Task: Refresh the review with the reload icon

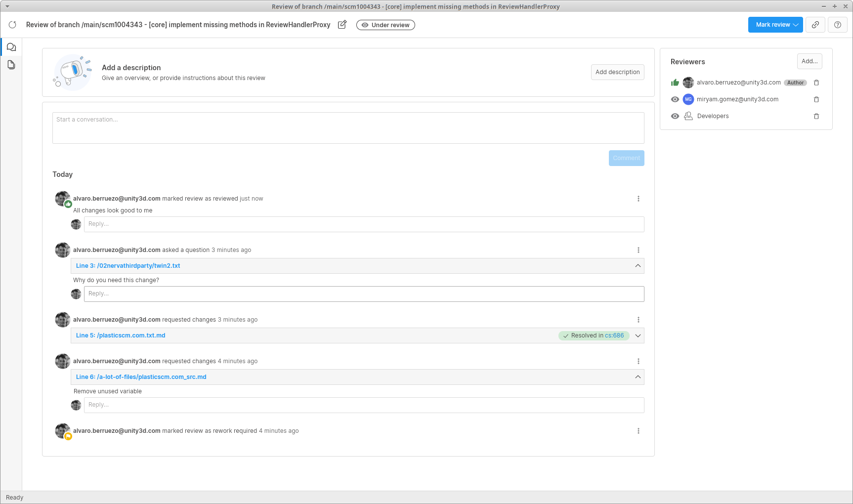Action: pos(12,25)
